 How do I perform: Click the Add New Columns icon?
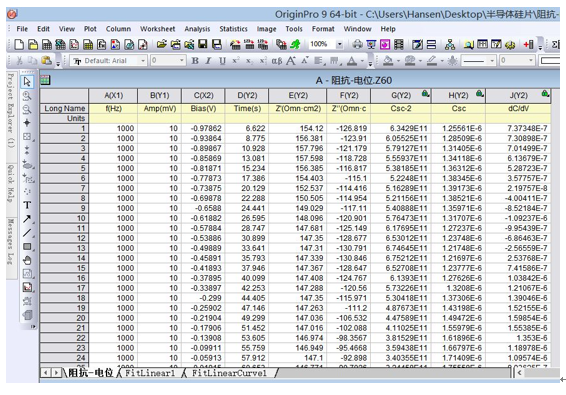pos(528,44)
